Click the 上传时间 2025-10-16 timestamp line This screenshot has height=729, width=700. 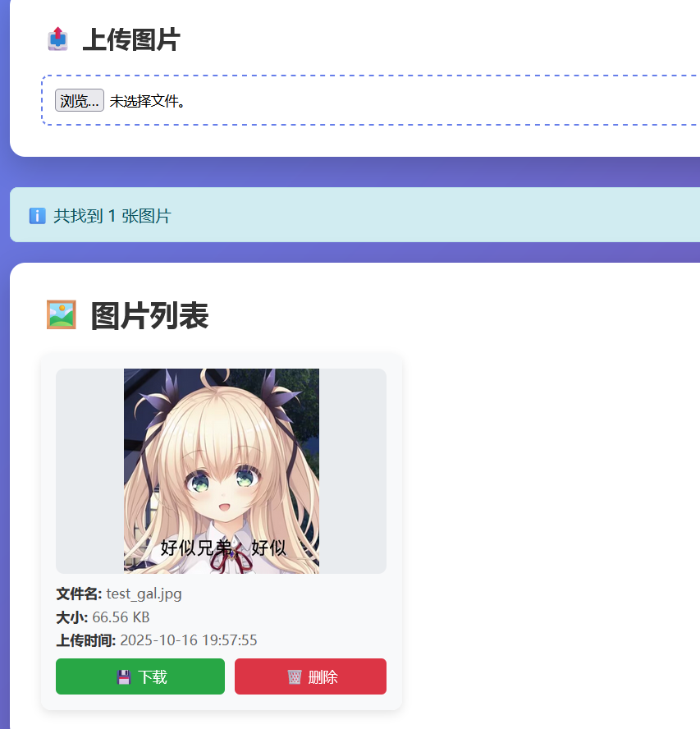[157, 640]
